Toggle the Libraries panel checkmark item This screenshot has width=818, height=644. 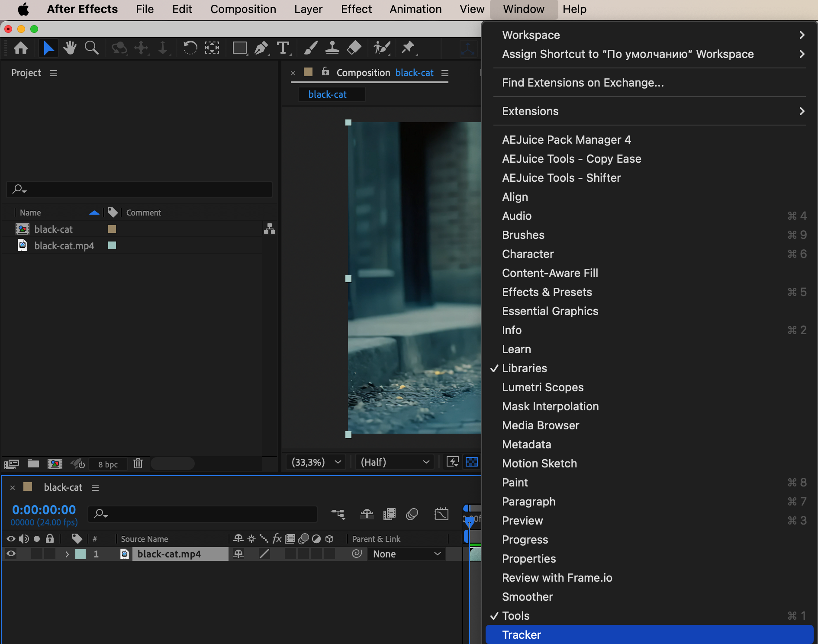pyautogui.click(x=524, y=368)
